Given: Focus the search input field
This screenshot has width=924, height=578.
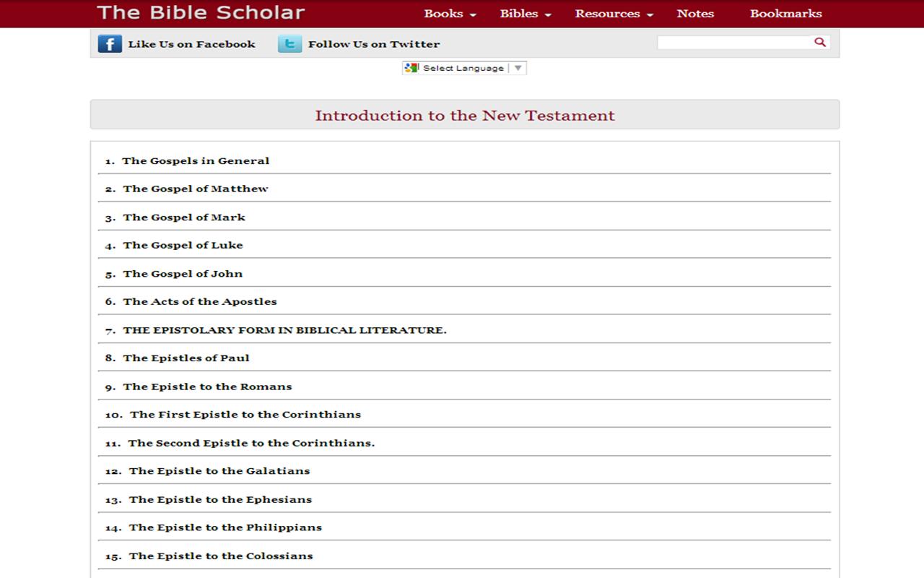Looking at the screenshot, I should click(735, 43).
